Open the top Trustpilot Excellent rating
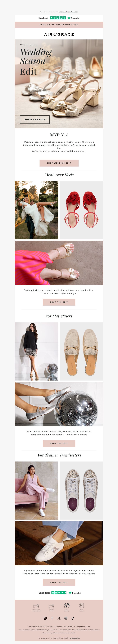This screenshot has width=118, height=644. [59, 18]
